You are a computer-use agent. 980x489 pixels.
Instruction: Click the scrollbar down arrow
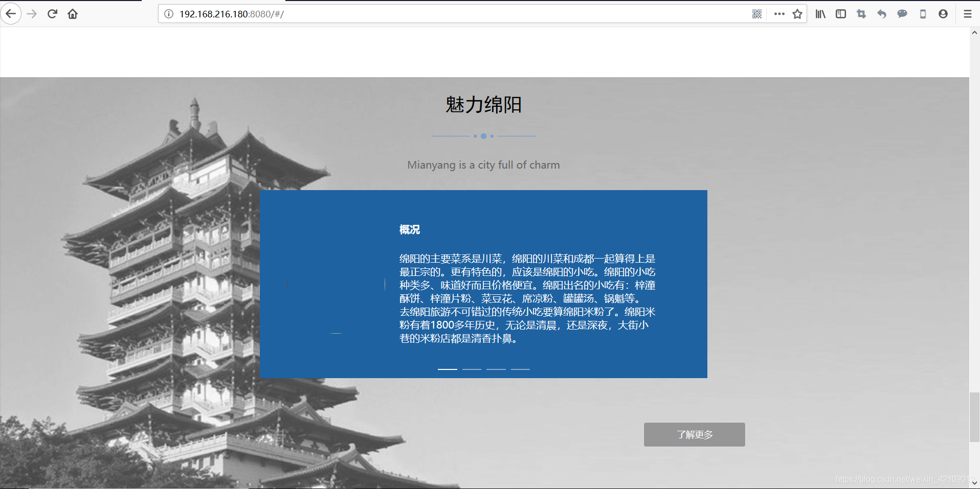point(974,482)
